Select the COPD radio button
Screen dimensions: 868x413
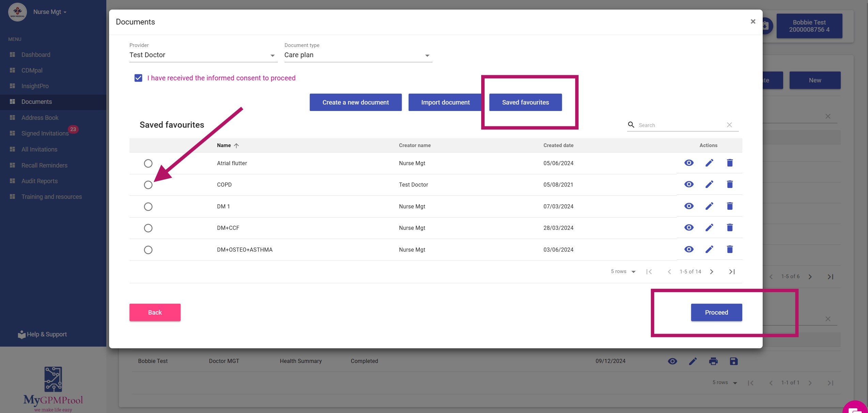(148, 185)
